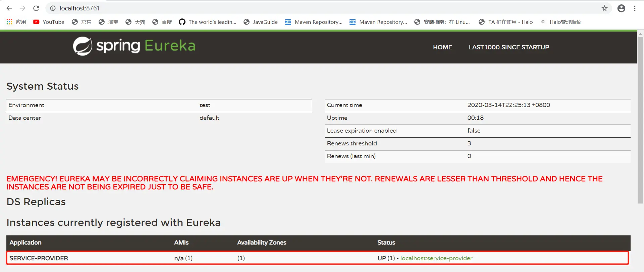The height and width of the screenshot is (272, 644).
Task: Click the Status column header
Action: pyautogui.click(x=386, y=242)
